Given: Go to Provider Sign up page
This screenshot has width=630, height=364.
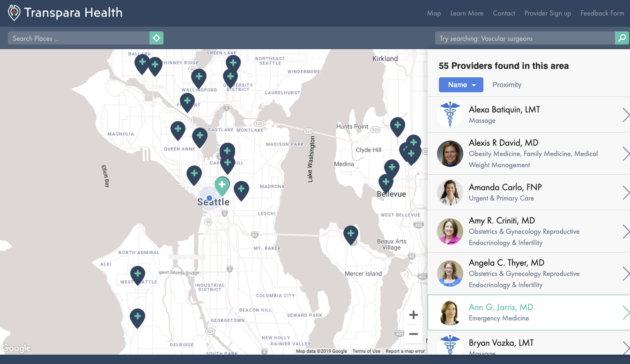Looking at the screenshot, I should click(548, 13).
